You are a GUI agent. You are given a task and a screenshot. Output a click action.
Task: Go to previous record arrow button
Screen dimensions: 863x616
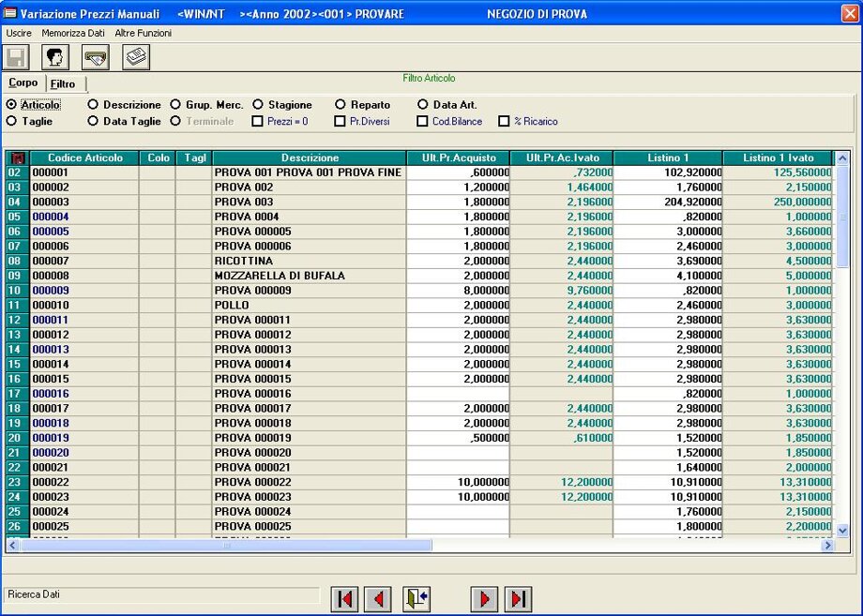378,598
